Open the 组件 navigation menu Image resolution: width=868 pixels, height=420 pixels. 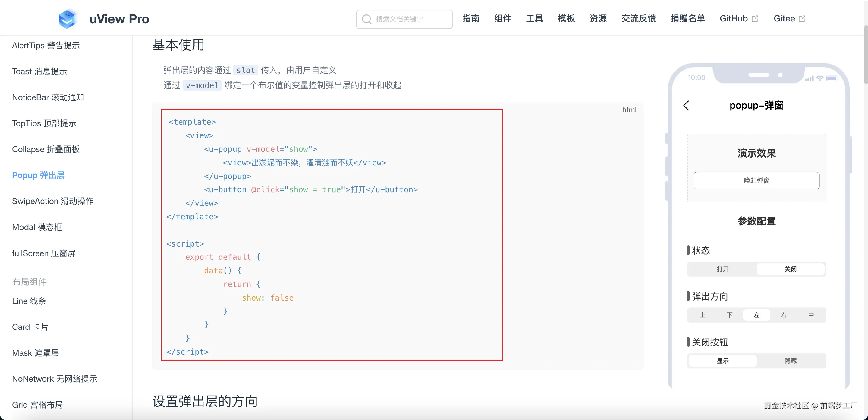[502, 18]
